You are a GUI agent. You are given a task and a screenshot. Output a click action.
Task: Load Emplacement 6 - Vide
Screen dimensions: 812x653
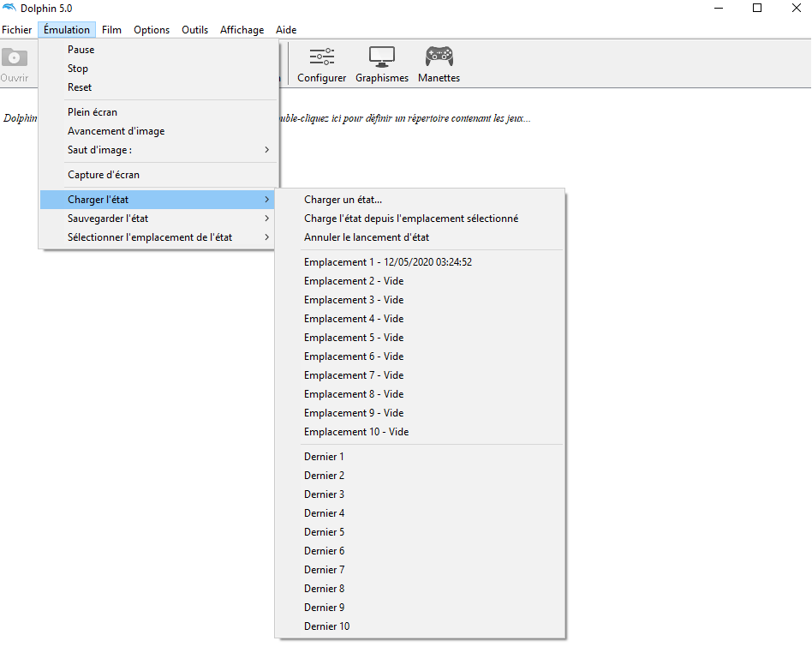420,356
